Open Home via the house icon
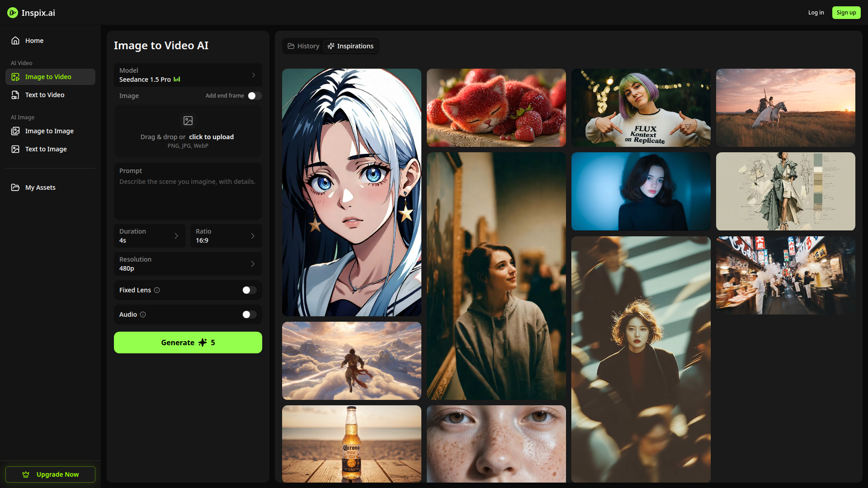Image resolution: width=868 pixels, height=488 pixels. point(15,41)
